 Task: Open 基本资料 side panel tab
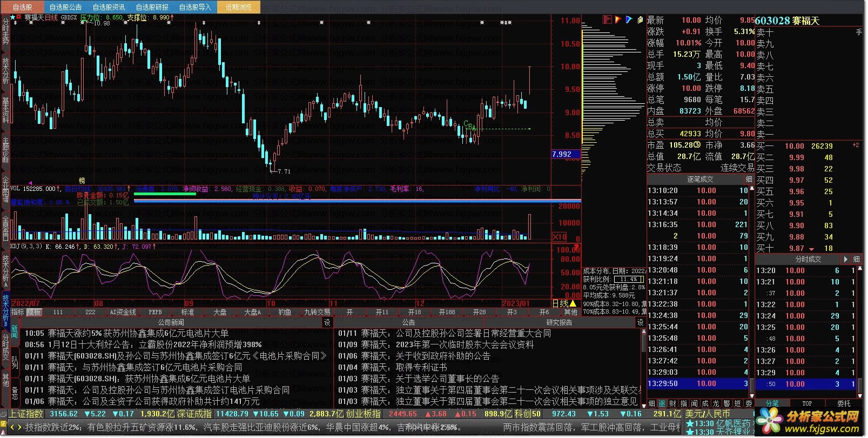[x=5, y=110]
